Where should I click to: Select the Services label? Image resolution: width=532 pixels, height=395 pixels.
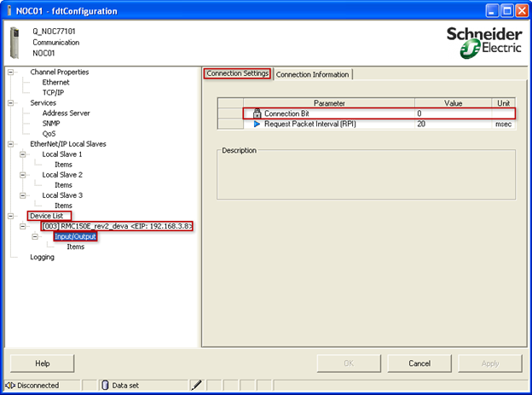point(43,103)
